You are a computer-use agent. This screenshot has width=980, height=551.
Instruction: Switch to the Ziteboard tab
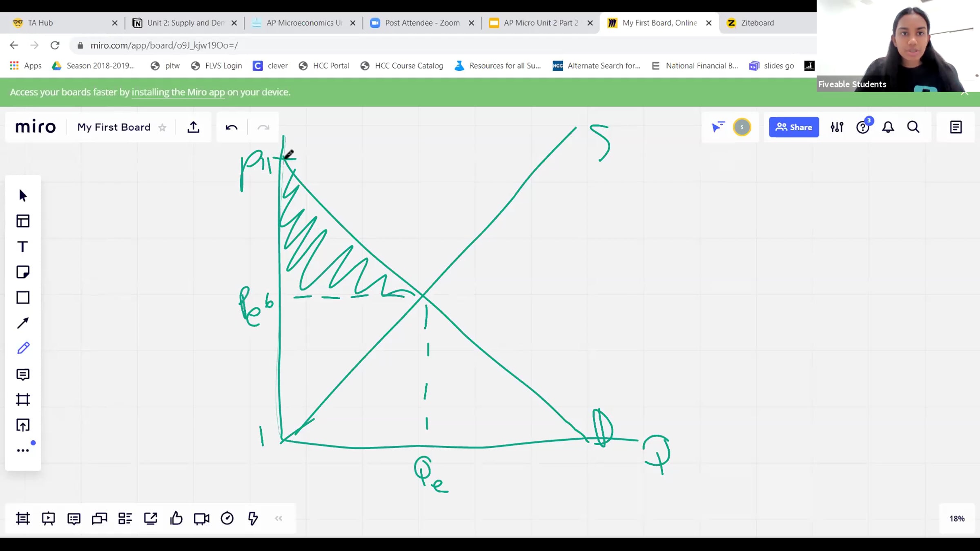[757, 23]
